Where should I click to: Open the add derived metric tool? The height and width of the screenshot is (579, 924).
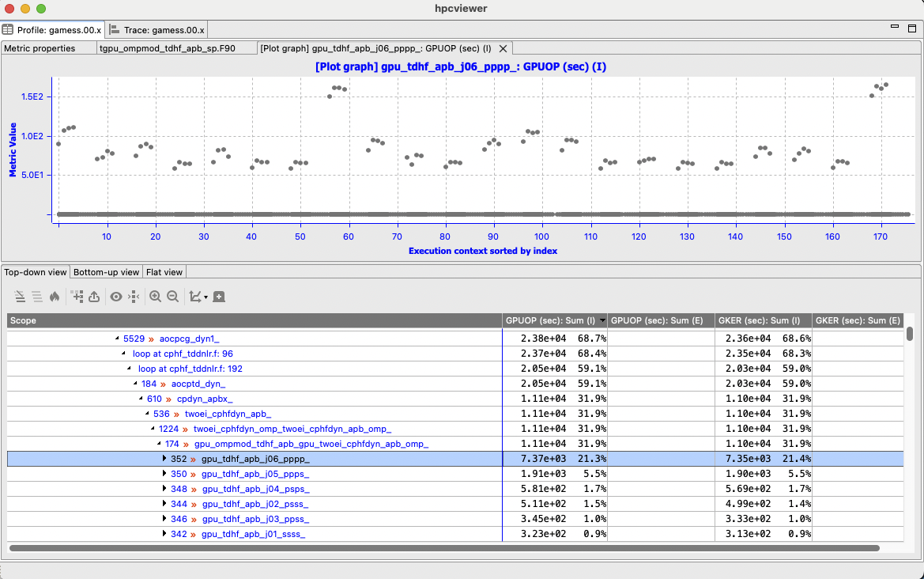point(77,297)
